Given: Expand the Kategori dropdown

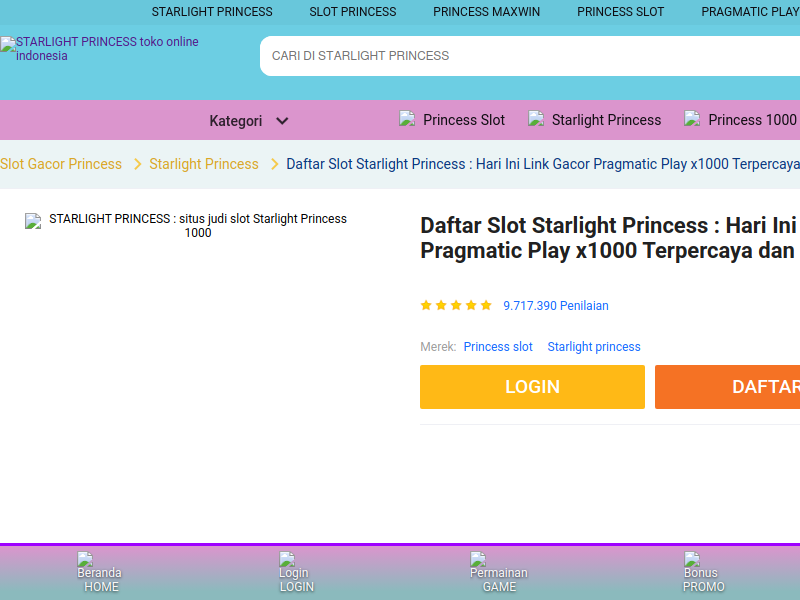Looking at the screenshot, I should pos(249,121).
